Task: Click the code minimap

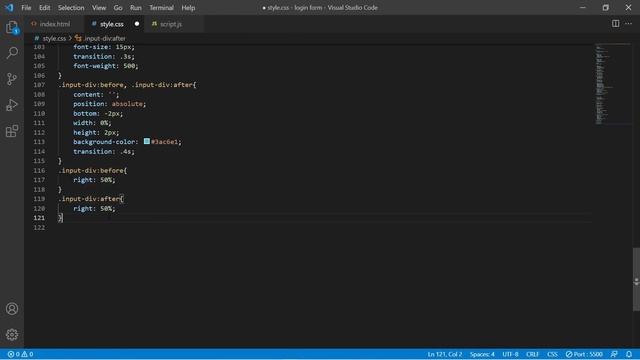Action: pos(613,84)
